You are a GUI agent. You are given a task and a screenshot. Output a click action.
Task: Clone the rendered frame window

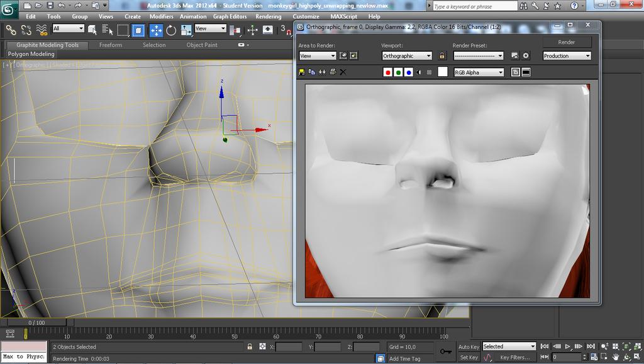pyautogui.click(x=322, y=72)
